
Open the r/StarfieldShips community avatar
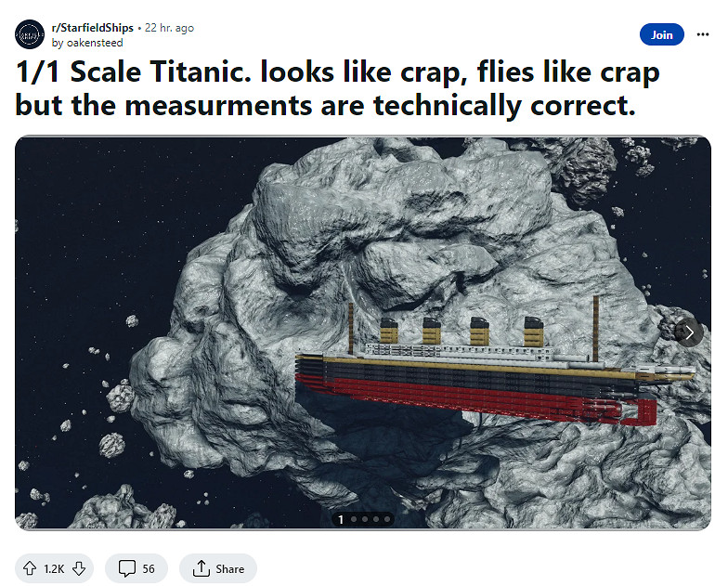tap(30, 34)
